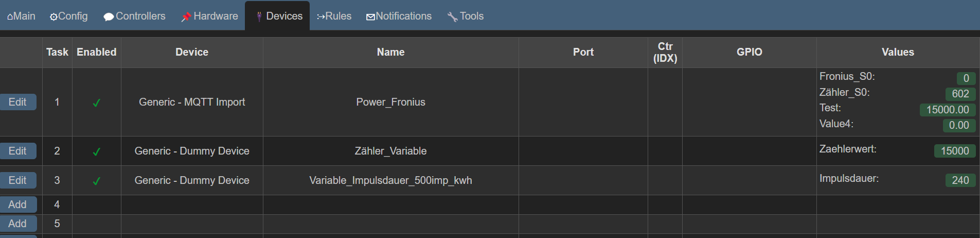This screenshot has height=238, width=980.
Task: Edit the Zähler_Variable dummy device
Action: pyautogui.click(x=18, y=151)
